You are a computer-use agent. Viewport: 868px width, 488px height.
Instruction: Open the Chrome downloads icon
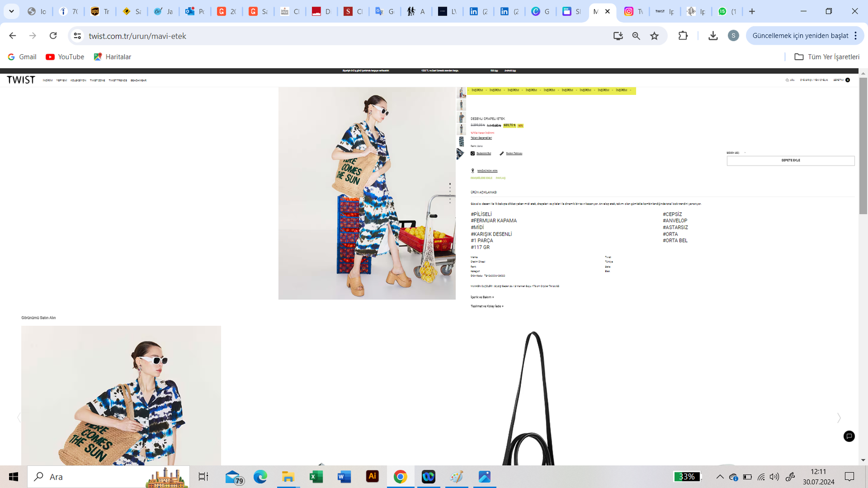(x=713, y=36)
